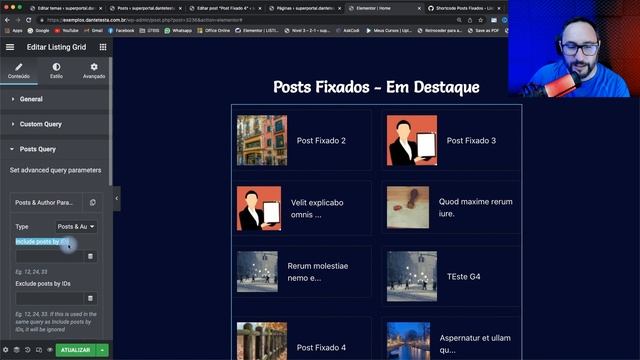Click the Set advanced query parameters text

click(x=56, y=170)
